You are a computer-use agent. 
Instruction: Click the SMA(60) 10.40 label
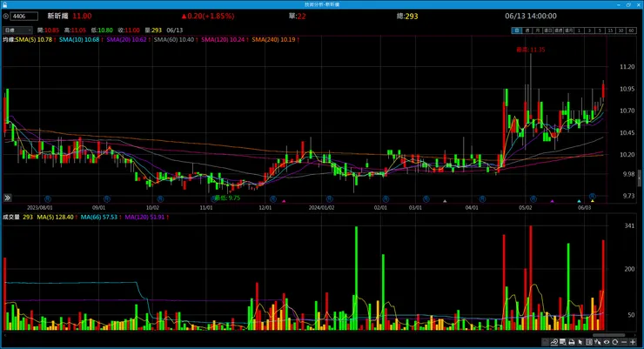176,39
